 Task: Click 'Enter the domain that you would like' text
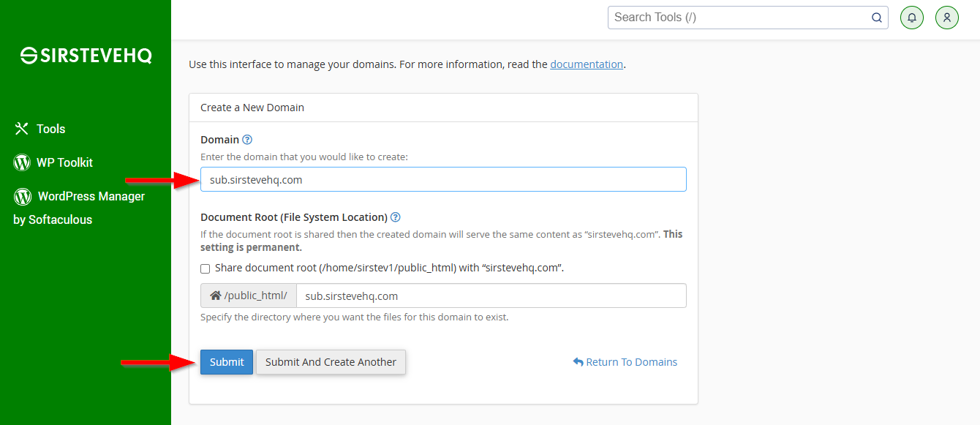pyautogui.click(x=304, y=157)
